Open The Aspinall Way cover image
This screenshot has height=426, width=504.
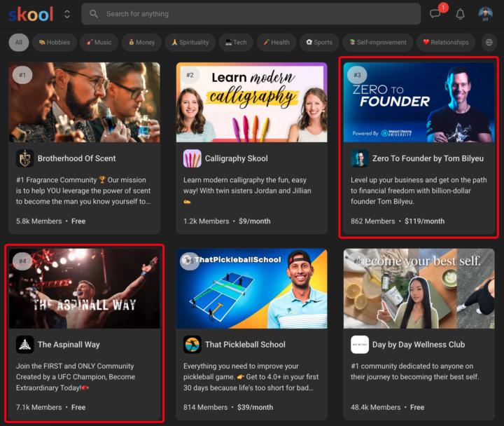[x=85, y=288]
